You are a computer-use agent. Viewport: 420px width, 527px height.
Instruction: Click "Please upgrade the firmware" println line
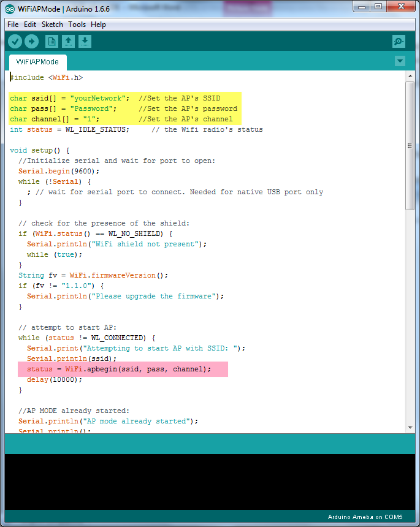pos(126,296)
